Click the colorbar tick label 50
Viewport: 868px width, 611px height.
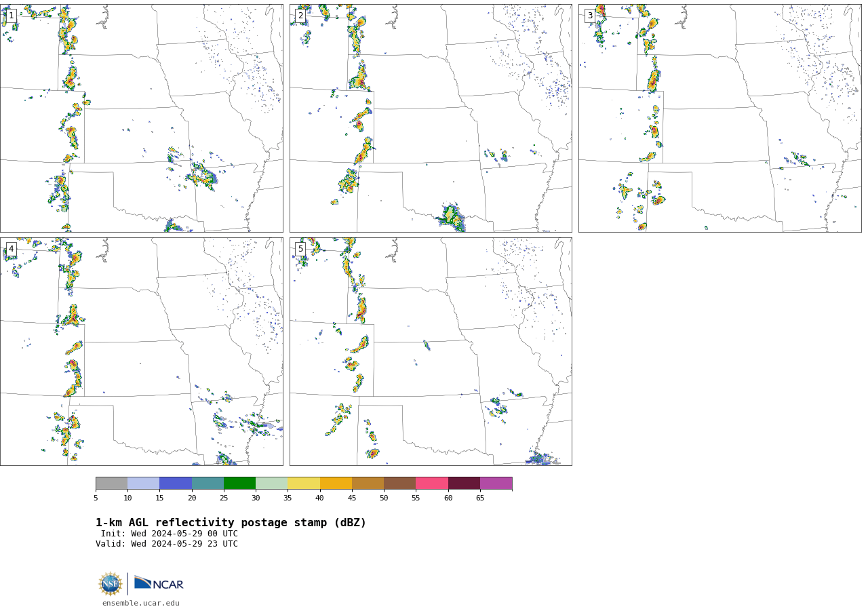(x=384, y=498)
